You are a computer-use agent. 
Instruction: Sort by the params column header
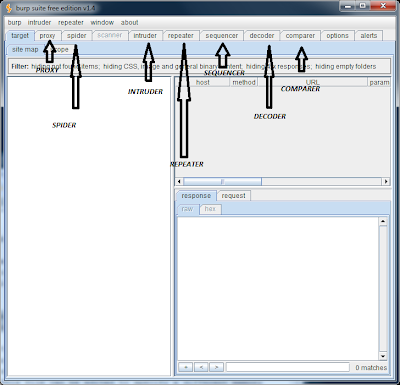[x=379, y=82]
